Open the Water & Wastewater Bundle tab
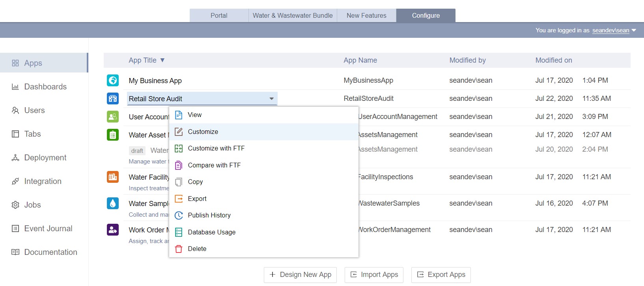Screen dimensions: 644x286 (293, 16)
